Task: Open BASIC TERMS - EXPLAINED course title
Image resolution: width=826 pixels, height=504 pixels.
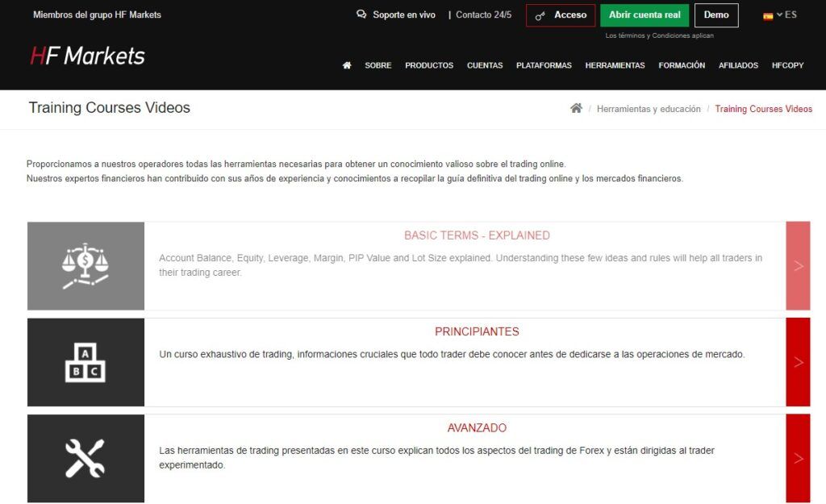Action: [x=477, y=235]
